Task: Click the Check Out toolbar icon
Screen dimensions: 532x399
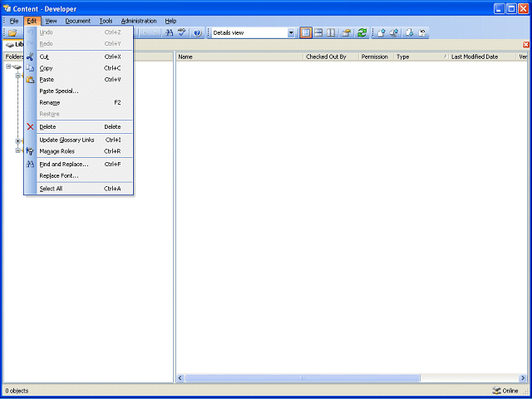Action: [x=394, y=33]
